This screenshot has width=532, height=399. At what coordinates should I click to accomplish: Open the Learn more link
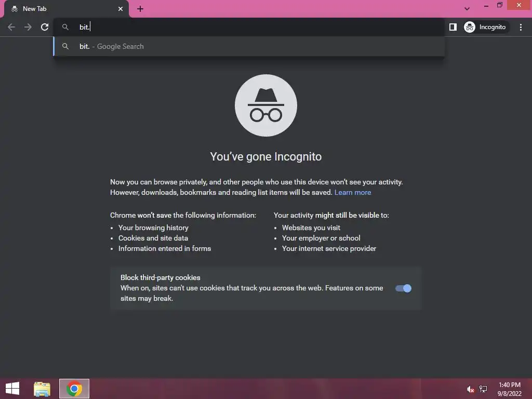353,192
